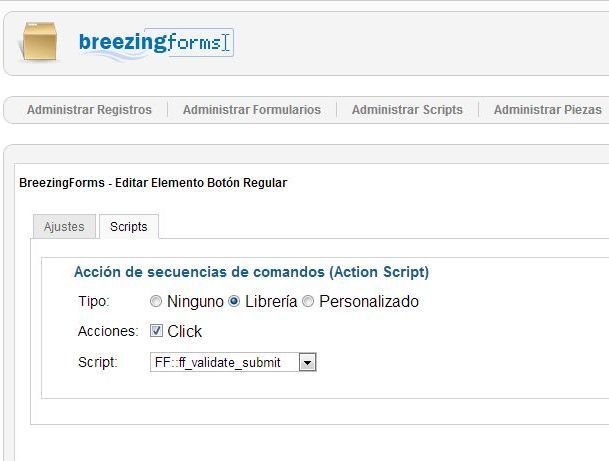Click the Ninguno option label
Viewport: 609px width, 461px height.
(x=195, y=302)
